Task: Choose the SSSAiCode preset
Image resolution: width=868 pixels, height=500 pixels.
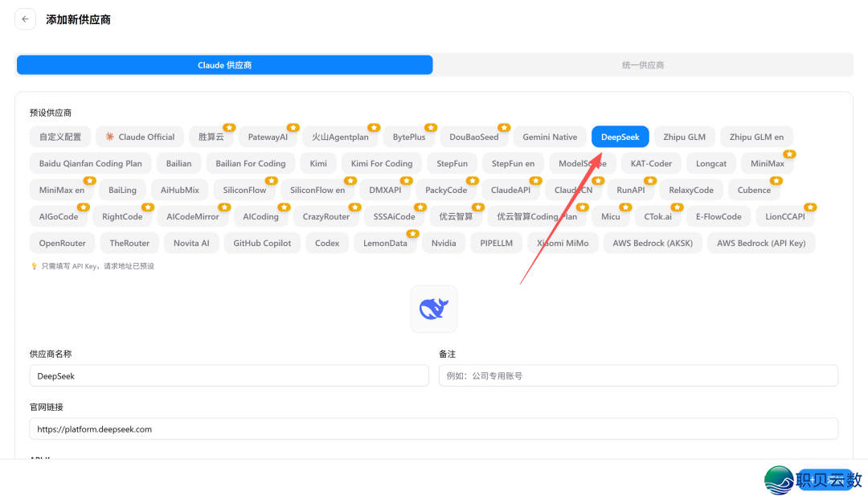Action: click(394, 216)
